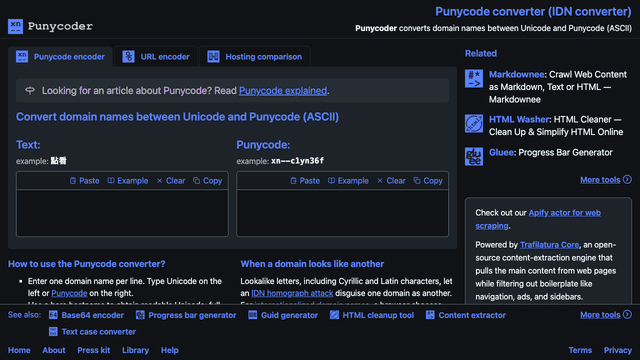The image size is (640, 360).
Task: Open the Guid generator link
Action: point(289,315)
